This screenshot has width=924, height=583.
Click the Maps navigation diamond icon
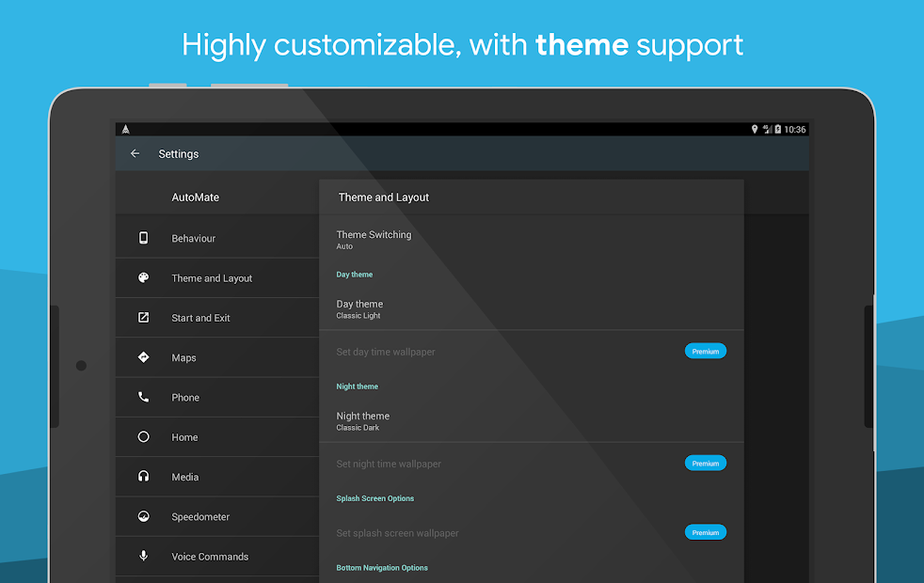(x=143, y=356)
